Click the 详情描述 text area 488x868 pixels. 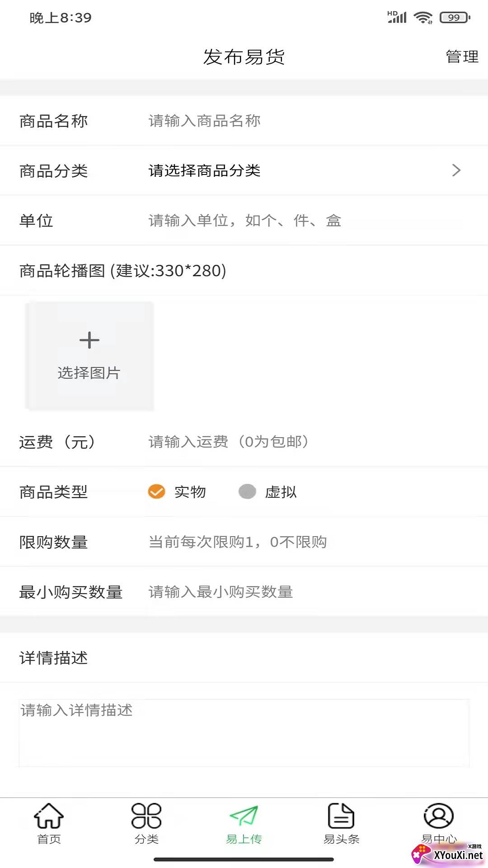pos(244,733)
